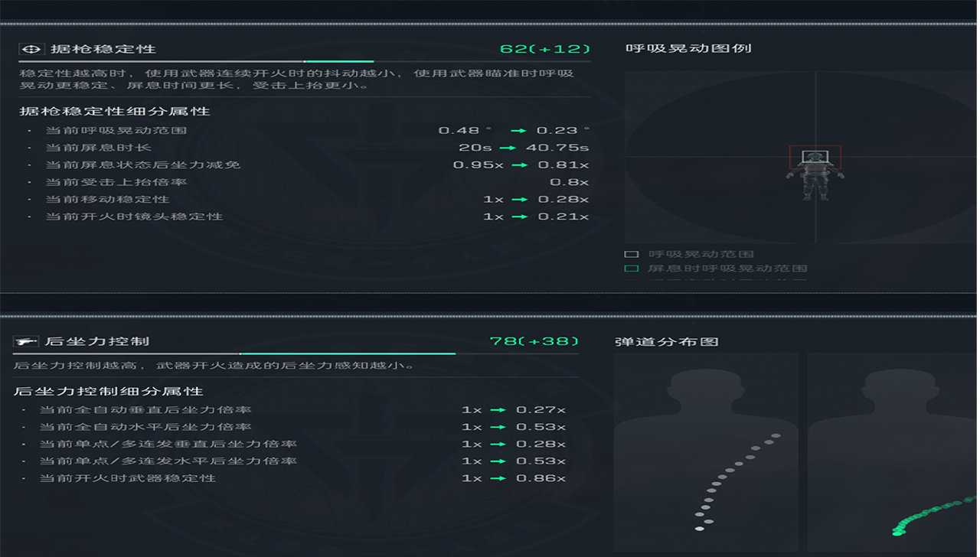Select 后坐力控制细分属性 subheading

pyautogui.click(x=109, y=391)
